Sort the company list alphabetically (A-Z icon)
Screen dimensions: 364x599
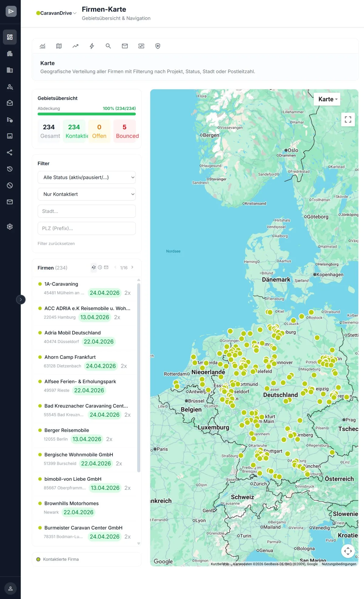[x=94, y=268]
